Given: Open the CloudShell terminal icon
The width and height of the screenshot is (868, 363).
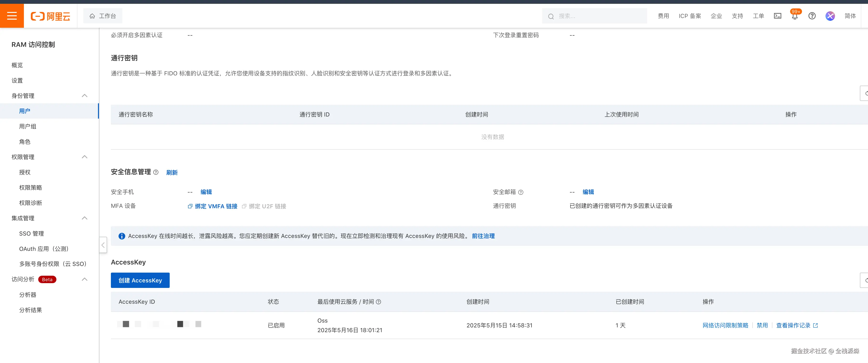Looking at the screenshot, I should click(x=777, y=16).
